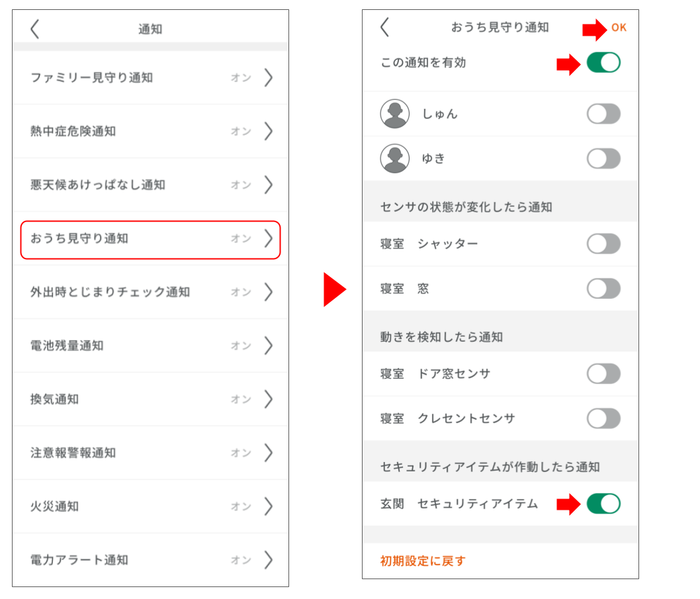Tap しゅん's profile avatar icon
Screen dimensions: 700x599
pyautogui.click(x=394, y=113)
